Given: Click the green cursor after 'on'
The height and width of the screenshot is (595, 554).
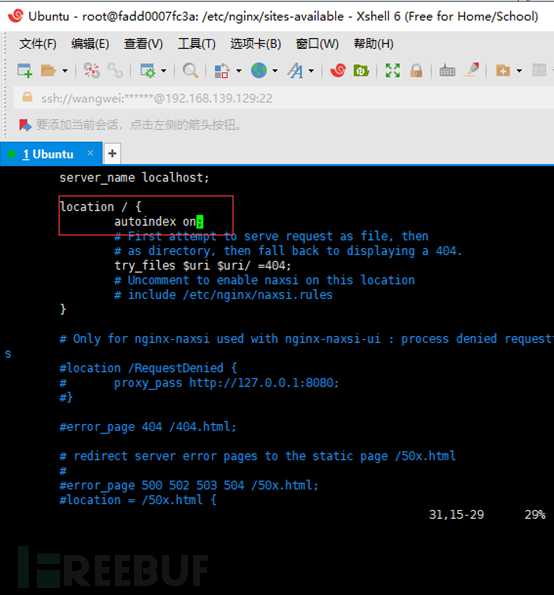Looking at the screenshot, I should point(200,222).
